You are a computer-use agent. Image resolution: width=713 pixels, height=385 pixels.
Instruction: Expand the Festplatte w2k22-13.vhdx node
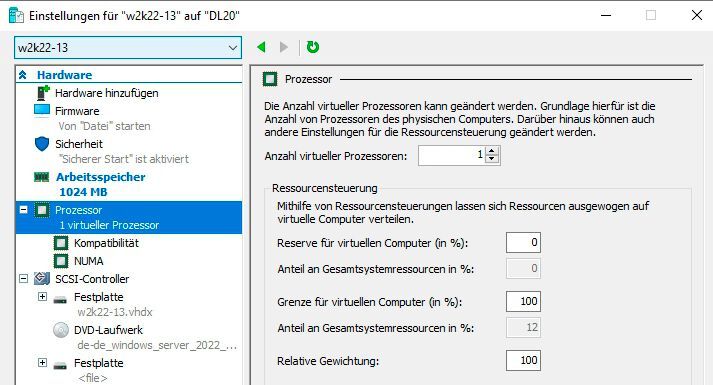[x=42, y=296]
